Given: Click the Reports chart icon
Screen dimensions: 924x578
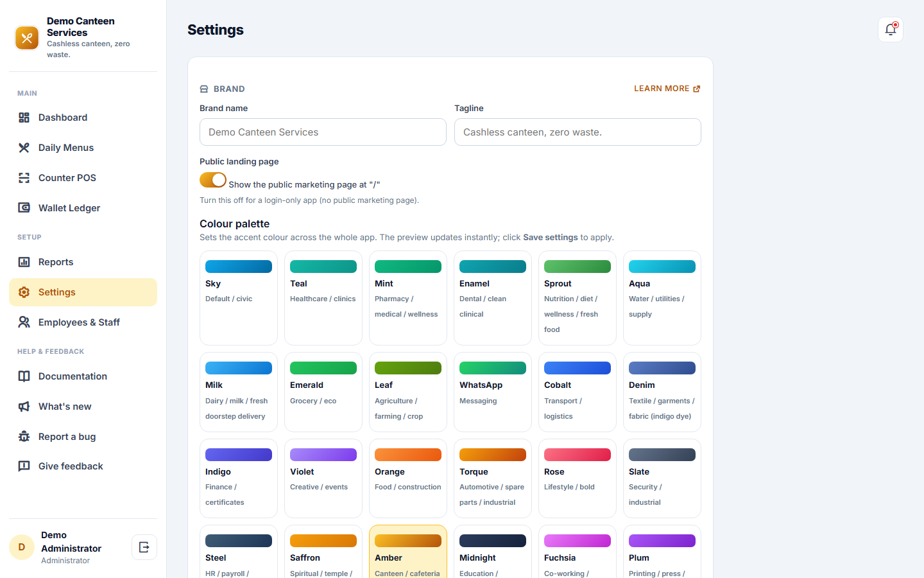Looking at the screenshot, I should [24, 262].
